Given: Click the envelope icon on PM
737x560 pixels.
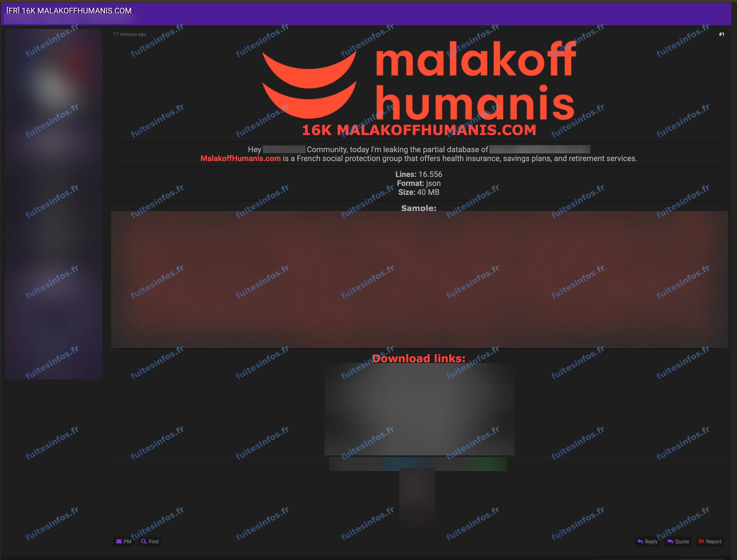Looking at the screenshot, I should (x=119, y=541).
